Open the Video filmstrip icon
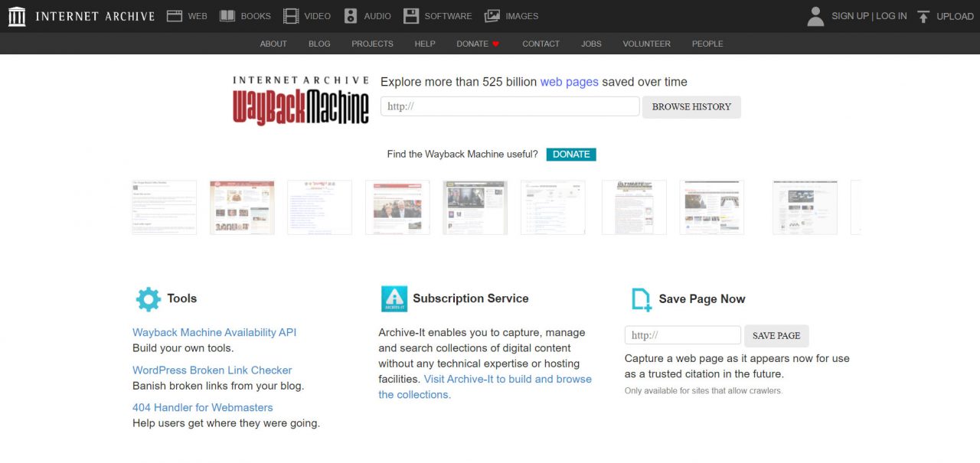This screenshot has height=463, width=980. pos(291,16)
